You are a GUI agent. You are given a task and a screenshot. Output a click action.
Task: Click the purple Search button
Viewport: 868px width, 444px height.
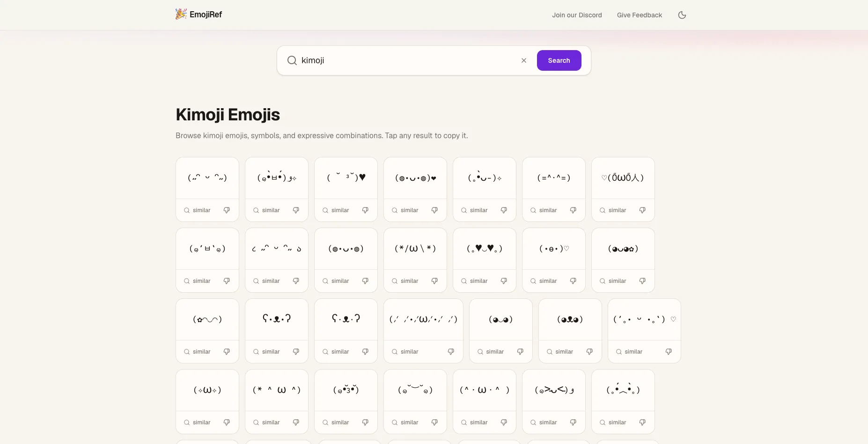[x=559, y=60]
